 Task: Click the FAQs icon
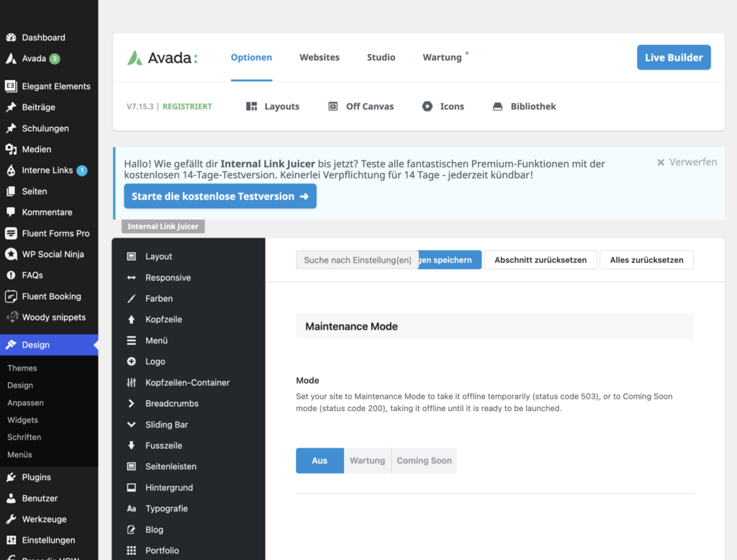point(12,275)
